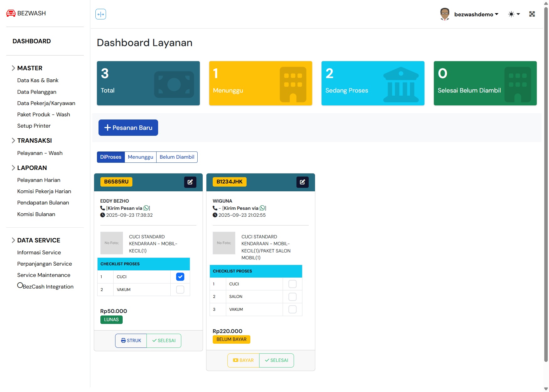The width and height of the screenshot is (549, 392).
Task: Switch to the Menunggu tab
Action: (140, 157)
